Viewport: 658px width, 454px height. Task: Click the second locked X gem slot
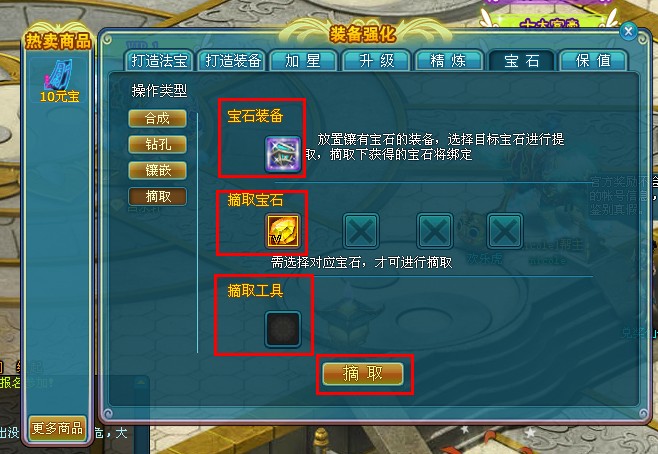[x=435, y=231]
